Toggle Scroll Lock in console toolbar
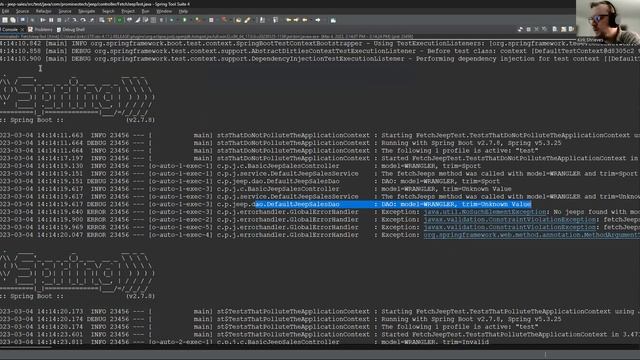The width and height of the screenshot is (640, 360). 563,29
